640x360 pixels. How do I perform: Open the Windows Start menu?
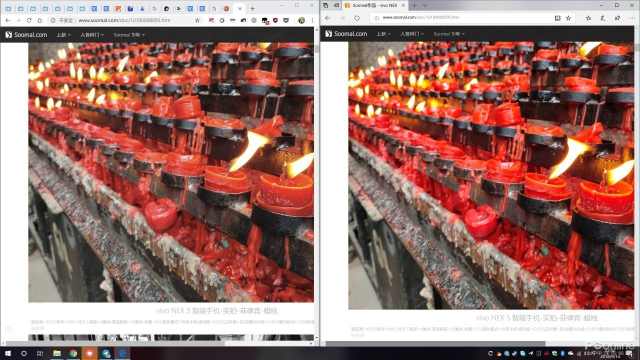(8, 353)
